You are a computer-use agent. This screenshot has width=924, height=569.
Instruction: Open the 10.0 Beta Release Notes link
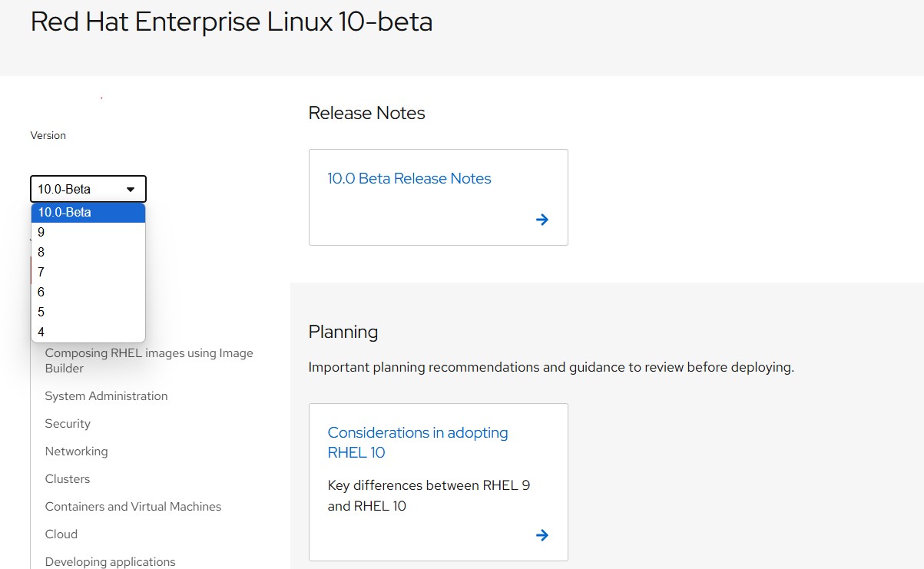coord(409,178)
